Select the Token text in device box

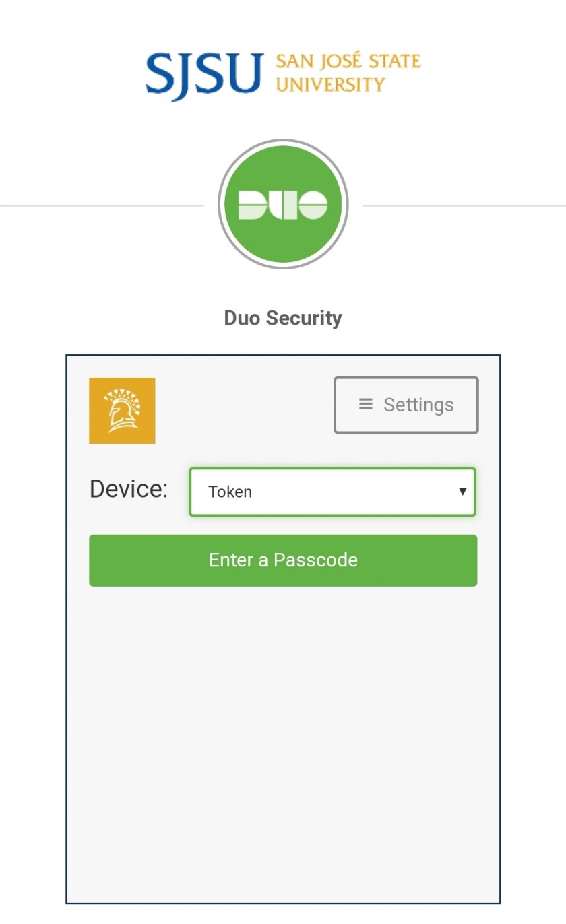(x=230, y=492)
